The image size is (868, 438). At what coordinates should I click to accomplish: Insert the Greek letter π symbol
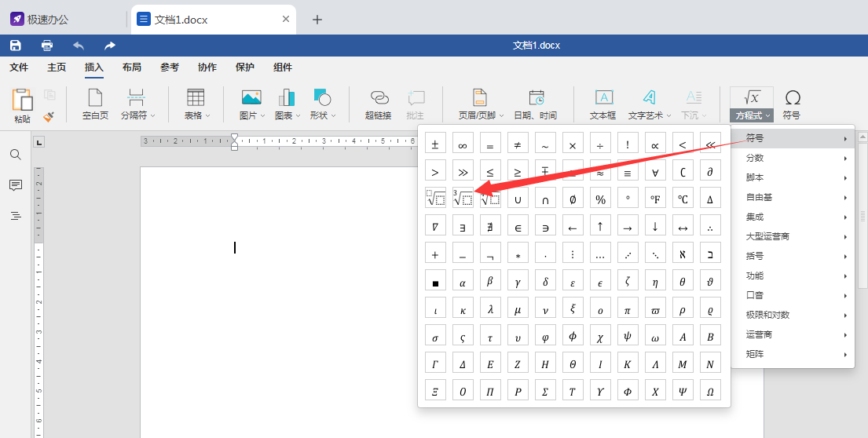click(x=627, y=308)
